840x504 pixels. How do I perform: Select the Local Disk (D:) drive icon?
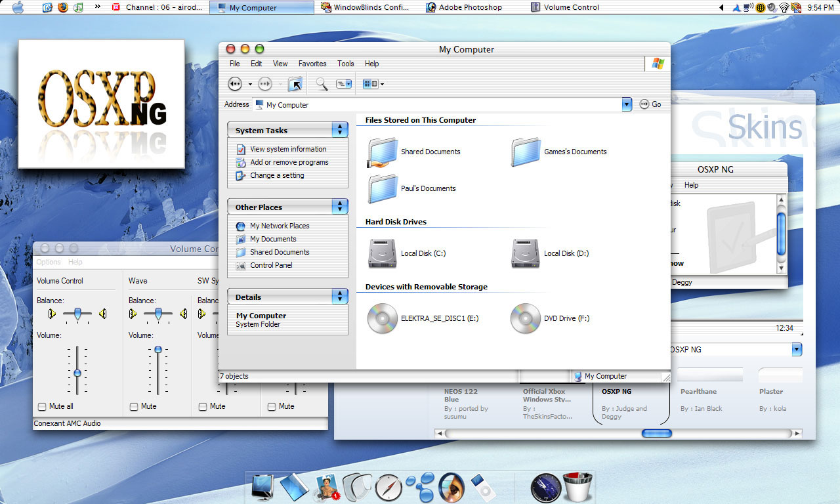click(x=526, y=253)
